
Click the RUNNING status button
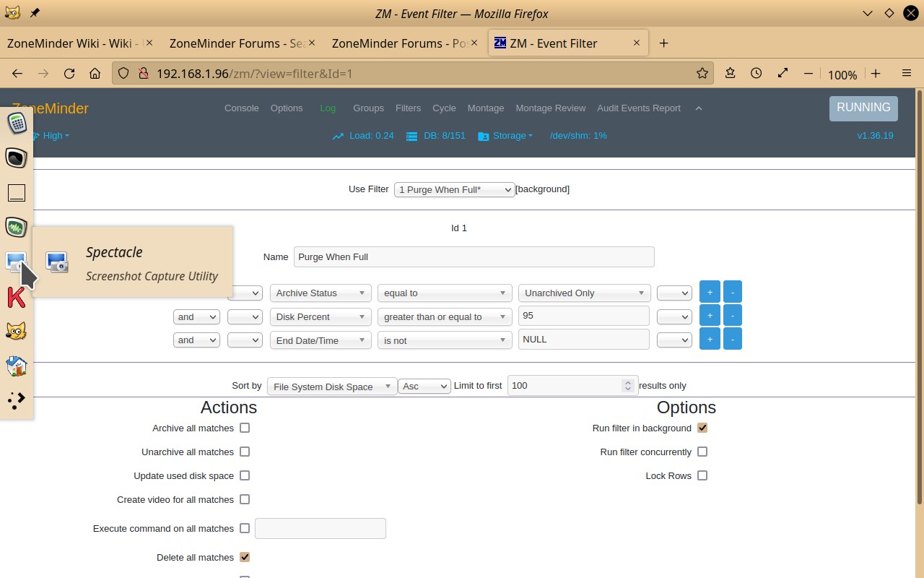(x=863, y=108)
